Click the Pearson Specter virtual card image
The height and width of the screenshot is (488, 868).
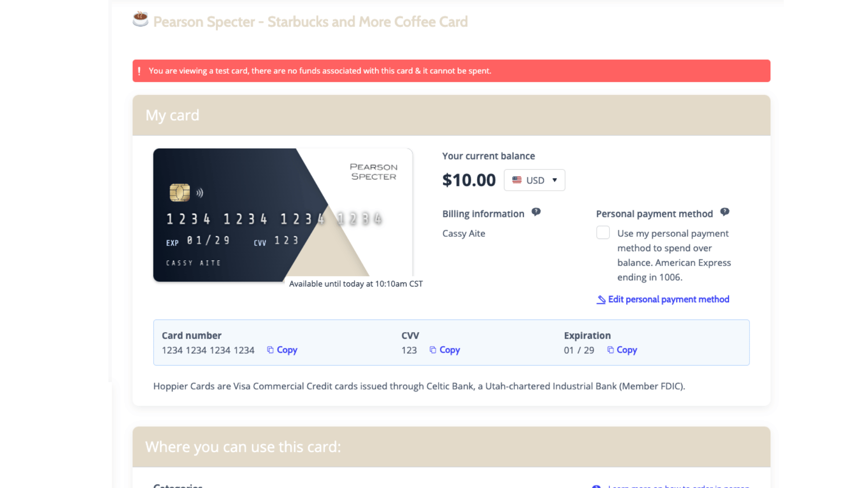tap(283, 215)
